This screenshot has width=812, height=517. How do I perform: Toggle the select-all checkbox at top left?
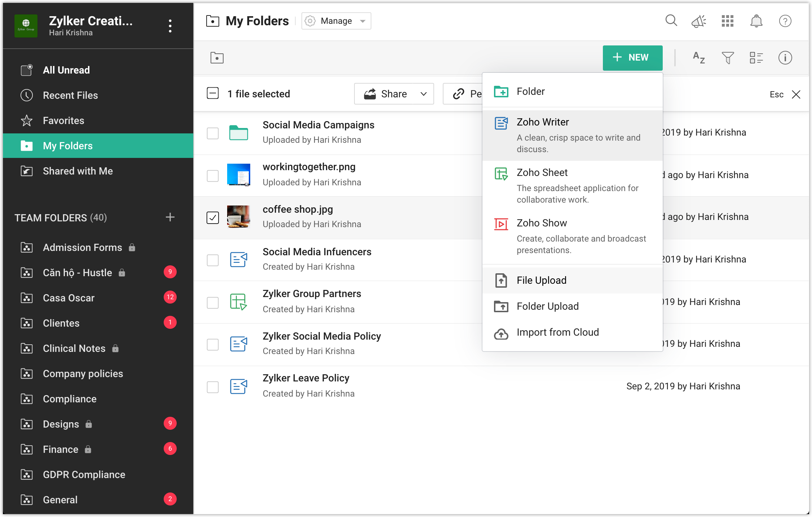tap(212, 93)
